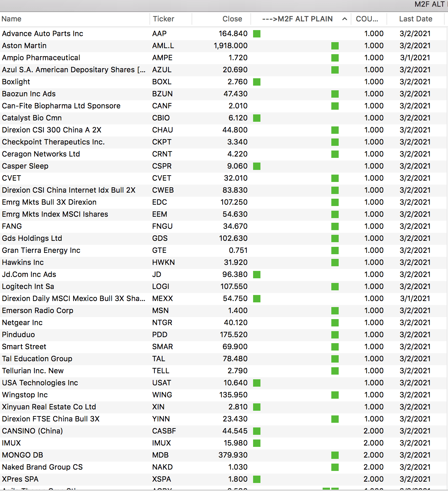Click the green marker in the CANSINO (China) row
This screenshot has height=491, width=448.
257,431
